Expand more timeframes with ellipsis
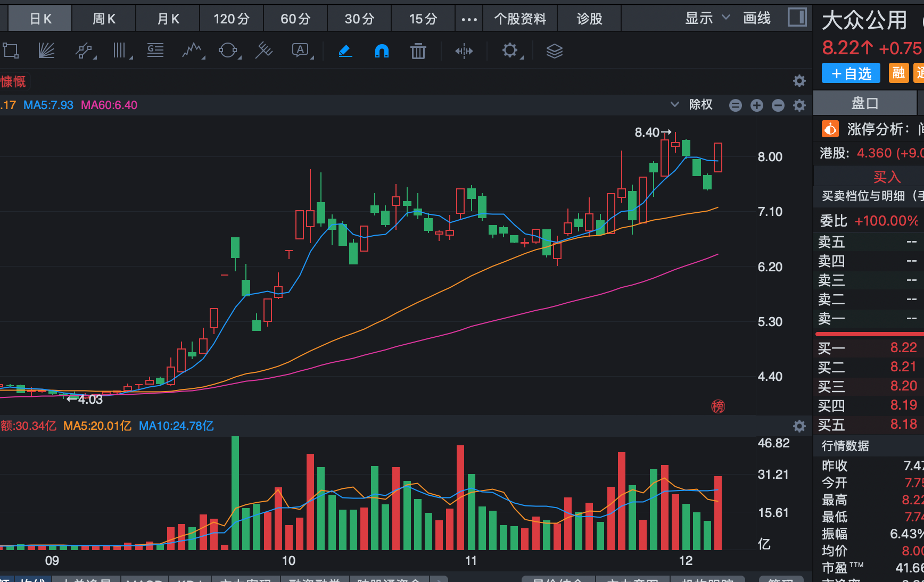924x582 pixels. click(469, 20)
